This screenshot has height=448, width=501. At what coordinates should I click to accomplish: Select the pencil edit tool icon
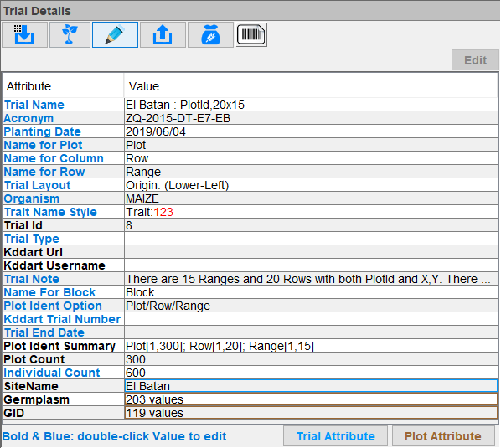tap(115, 35)
